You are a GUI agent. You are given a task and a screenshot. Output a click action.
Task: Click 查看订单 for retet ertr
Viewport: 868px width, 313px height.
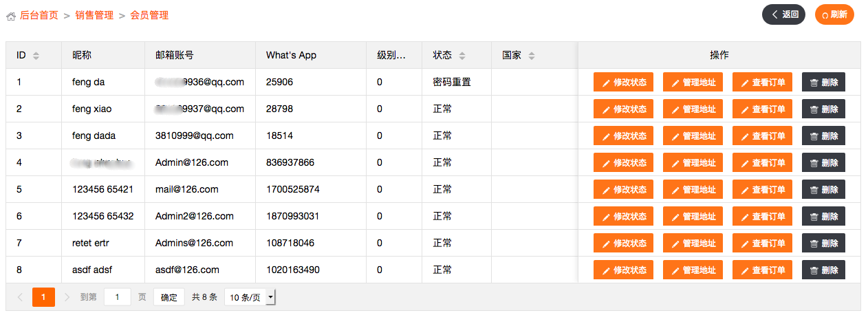[762, 244]
